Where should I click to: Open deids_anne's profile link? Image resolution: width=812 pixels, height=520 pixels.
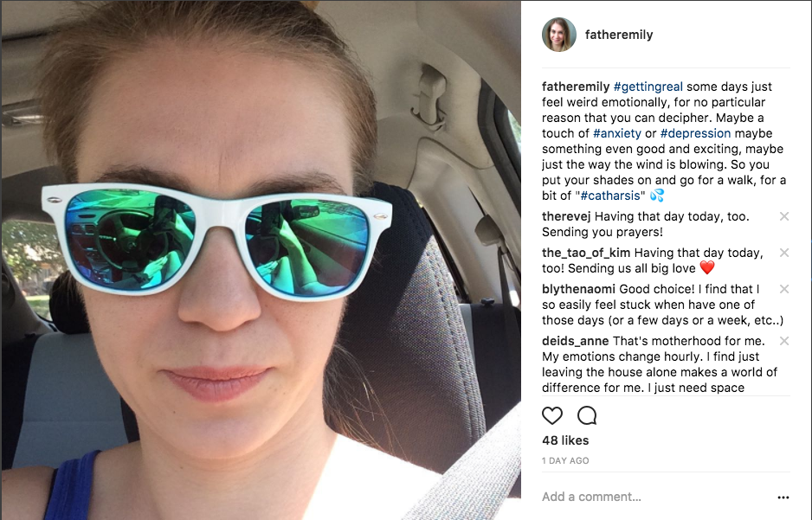click(576, 341)
